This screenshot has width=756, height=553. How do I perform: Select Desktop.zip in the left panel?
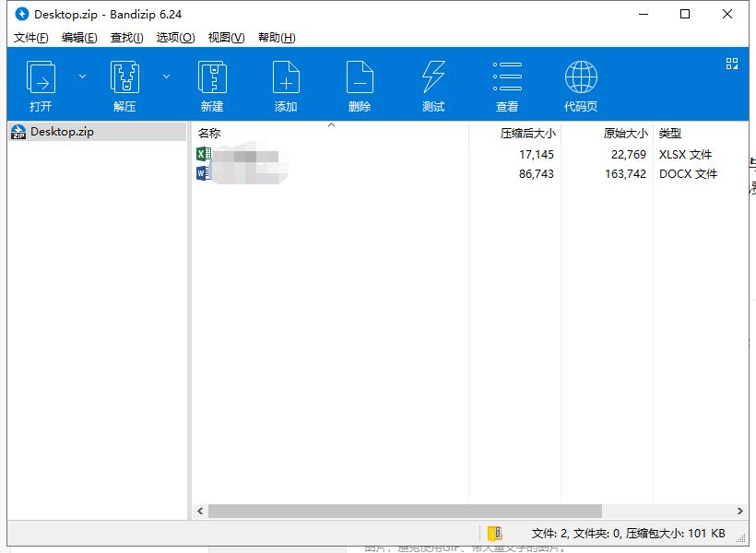(x=58, y=131)
